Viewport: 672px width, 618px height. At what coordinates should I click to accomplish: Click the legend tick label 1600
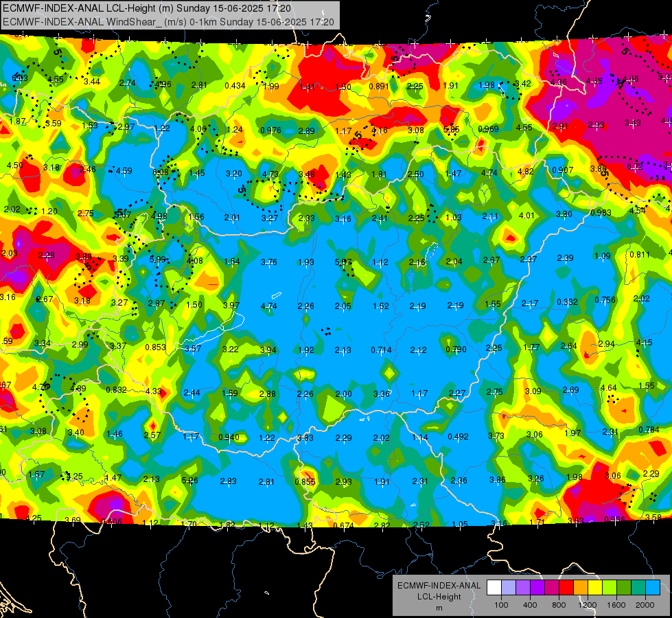[616, 605]
